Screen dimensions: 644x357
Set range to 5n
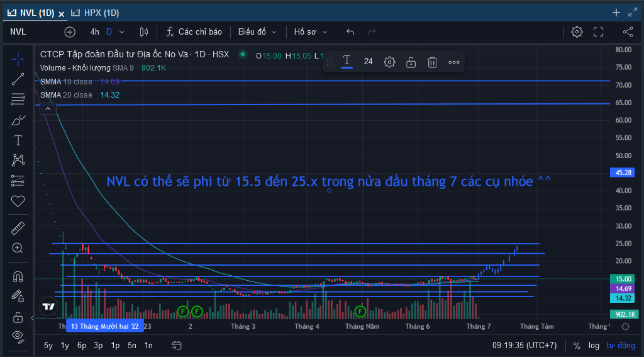pos(132,346)
